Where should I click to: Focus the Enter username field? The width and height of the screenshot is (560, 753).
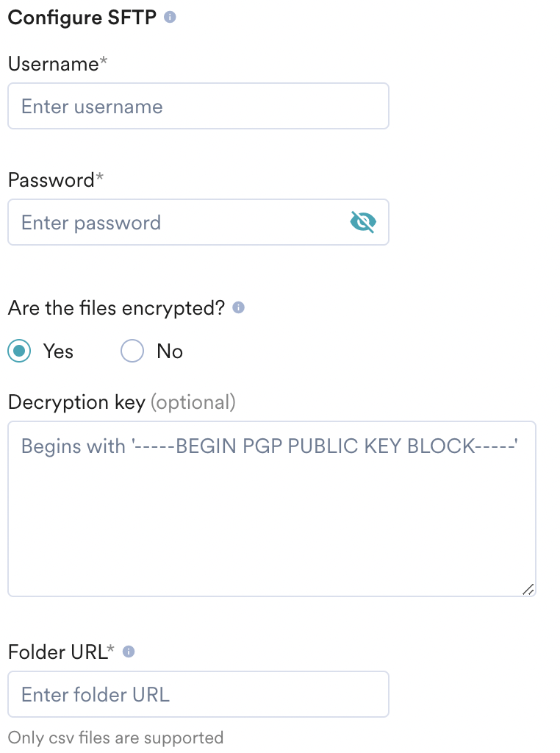(x=198, y=106)
